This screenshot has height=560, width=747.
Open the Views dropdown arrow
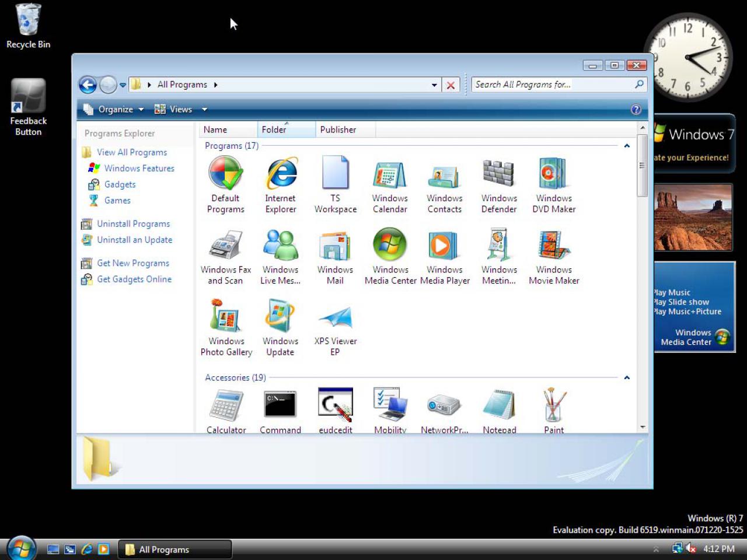tap(204, 109)
